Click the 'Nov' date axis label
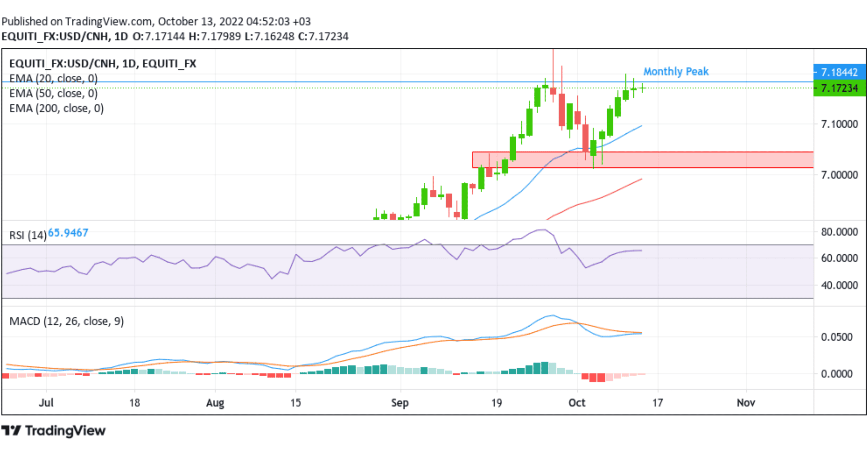The image size is (868, 456). pyautogui.click(x=746, y=403)
